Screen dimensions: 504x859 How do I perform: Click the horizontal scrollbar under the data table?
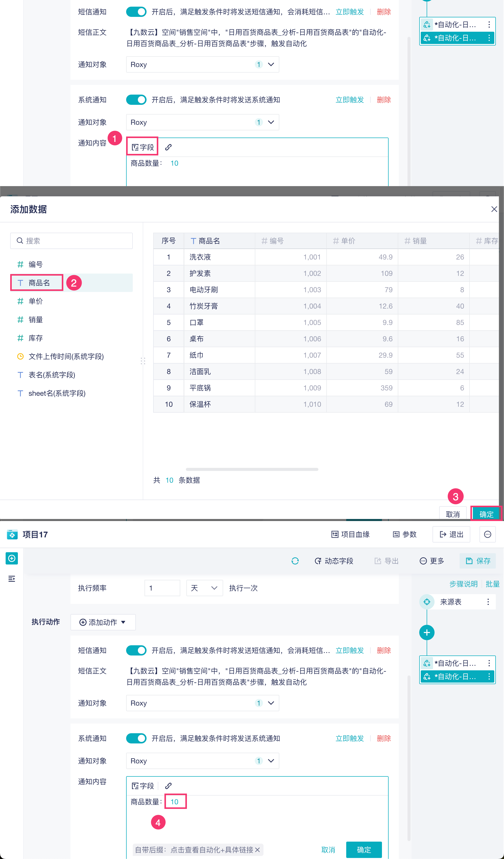(252, 469)
